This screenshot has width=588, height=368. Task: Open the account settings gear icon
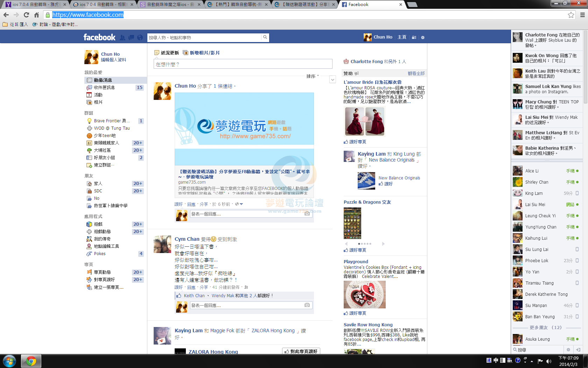(422, 37)
